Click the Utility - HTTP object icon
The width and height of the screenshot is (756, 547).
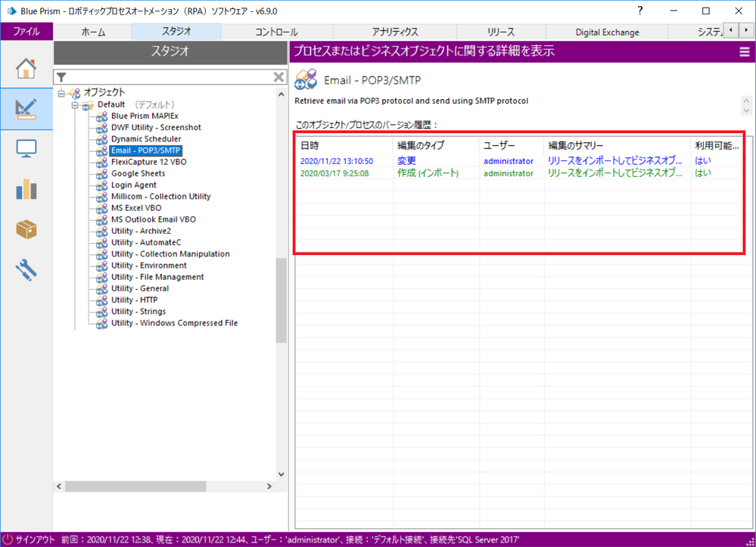pyautogui.click(x=101, y=300)
